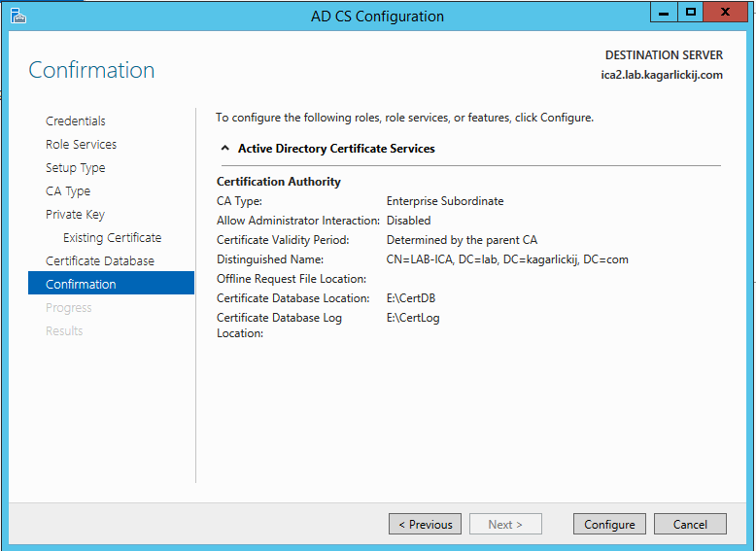This screenshot has width=756, height=551.
Task: Click the AD CS app icon in title bar
Action: tap(17, 16)
